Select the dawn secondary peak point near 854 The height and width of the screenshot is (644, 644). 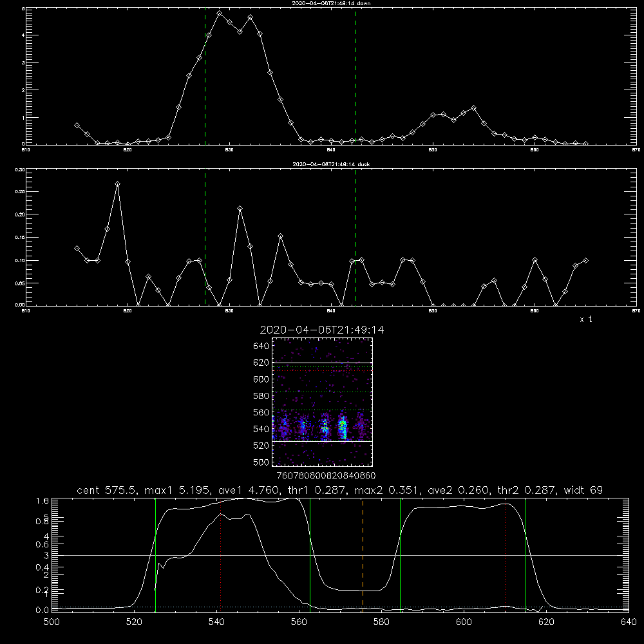473,108
